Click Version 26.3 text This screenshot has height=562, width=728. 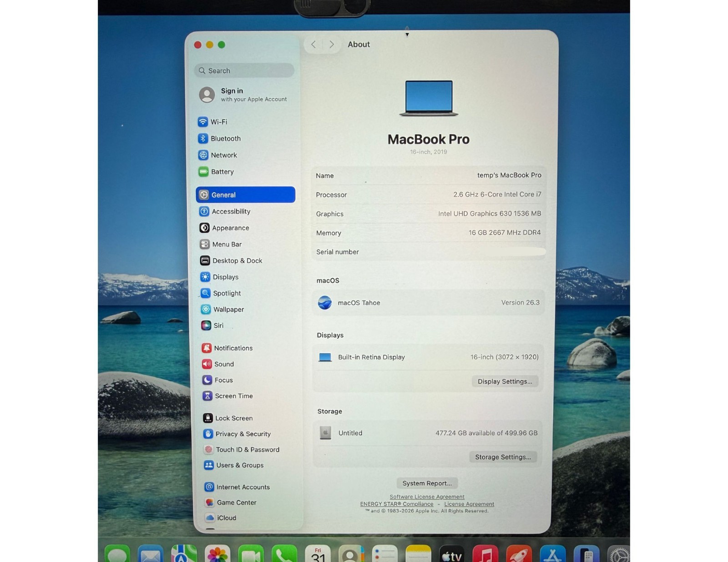click(521, 302)
